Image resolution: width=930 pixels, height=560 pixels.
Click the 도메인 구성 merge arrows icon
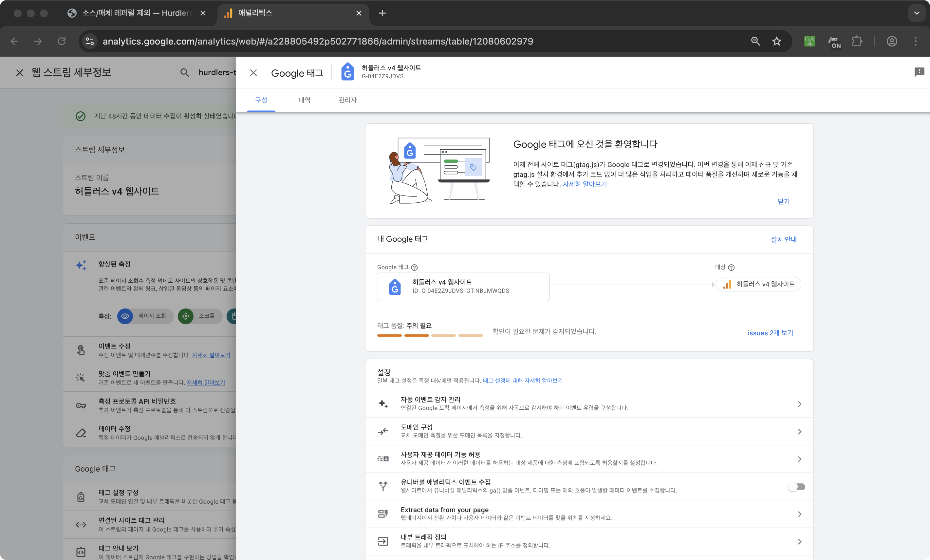(383, 431)
